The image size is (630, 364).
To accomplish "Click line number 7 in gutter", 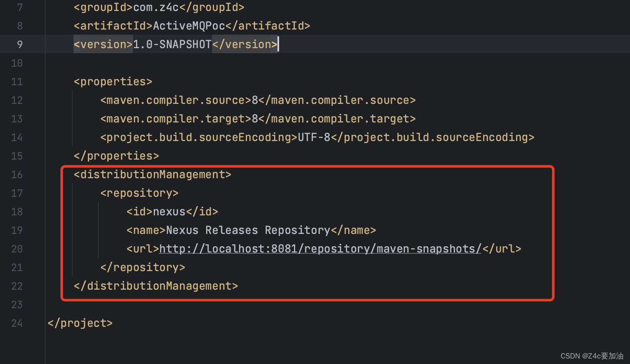I will point(20,8).
